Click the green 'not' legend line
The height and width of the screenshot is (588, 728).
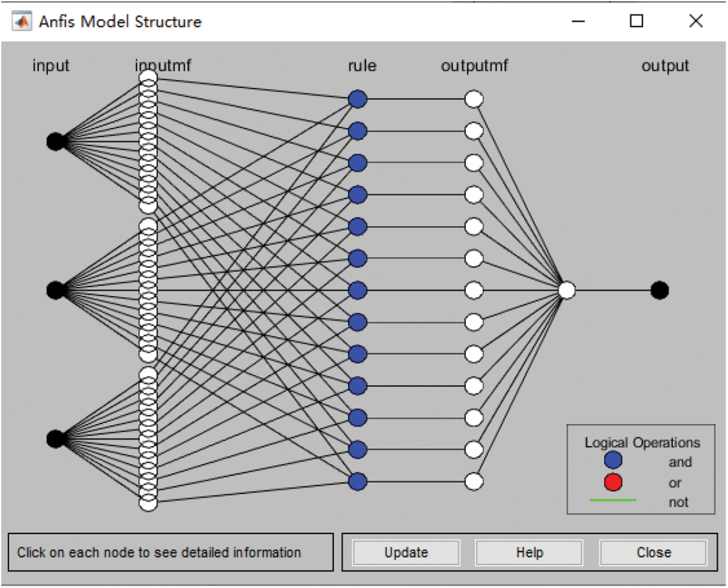click(613, 500)
